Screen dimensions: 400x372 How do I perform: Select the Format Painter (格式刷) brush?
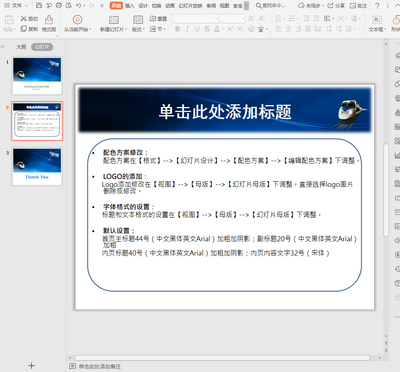[49, 20]
